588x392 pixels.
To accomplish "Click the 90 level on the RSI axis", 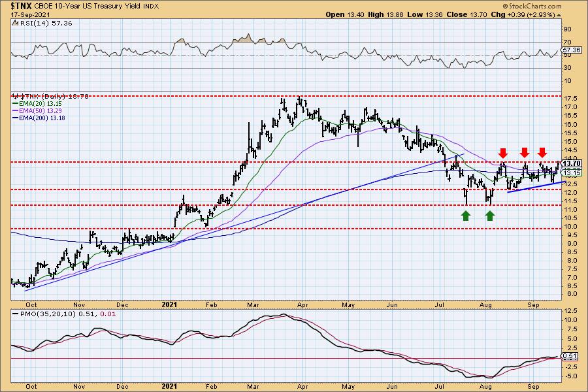I will coord(567,29).
